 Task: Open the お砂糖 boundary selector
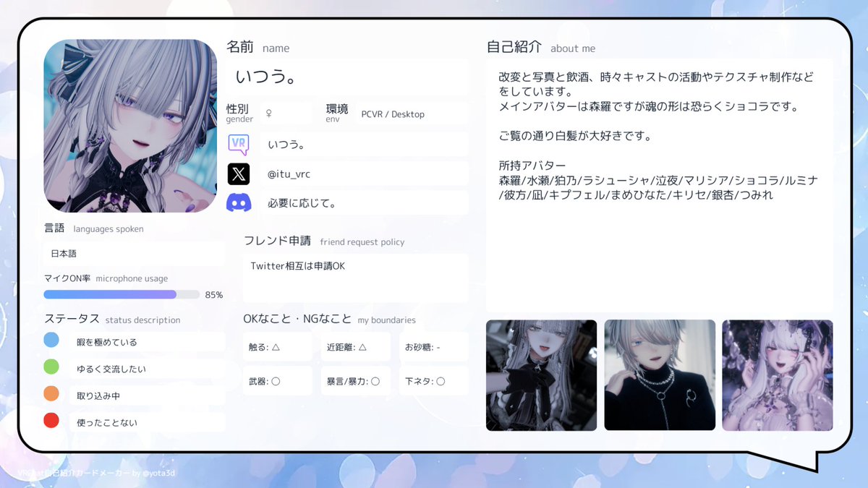point(433,347)
